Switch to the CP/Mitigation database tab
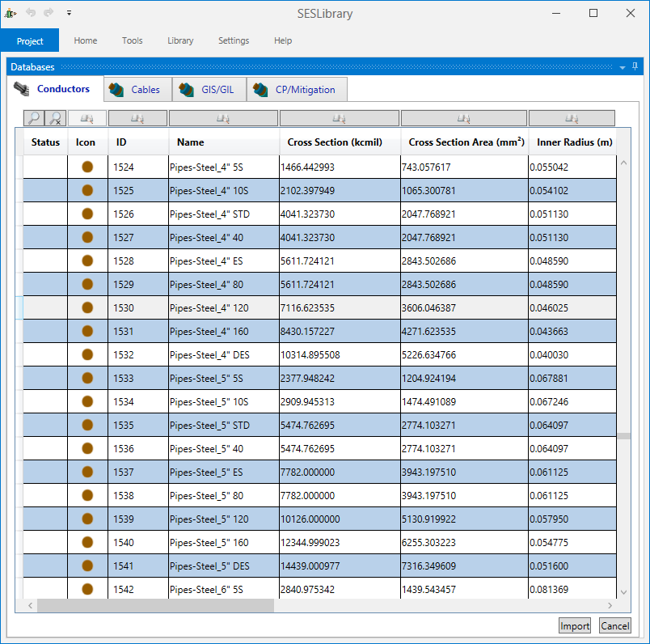This screenshot has width=650, height=644. 297,89
